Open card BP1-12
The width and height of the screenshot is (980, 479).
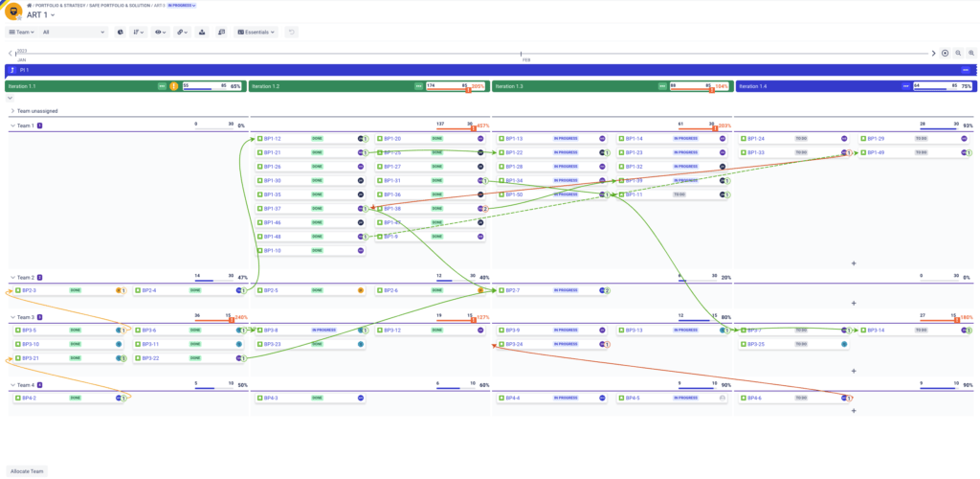click(311, 139)
